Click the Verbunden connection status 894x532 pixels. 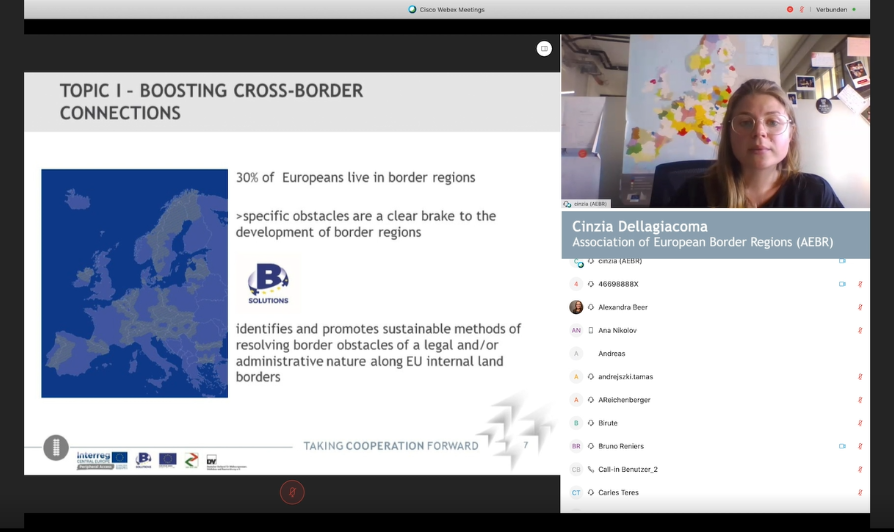[x=831, y=9]
